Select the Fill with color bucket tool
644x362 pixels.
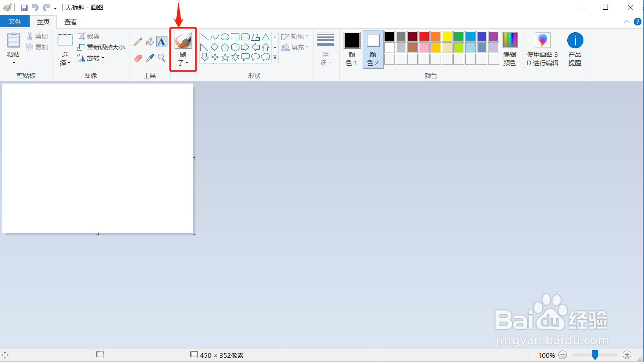[150, 42]
